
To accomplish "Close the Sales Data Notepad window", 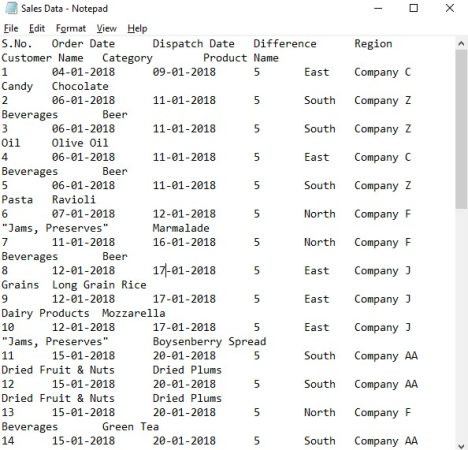I will [450, 8].
